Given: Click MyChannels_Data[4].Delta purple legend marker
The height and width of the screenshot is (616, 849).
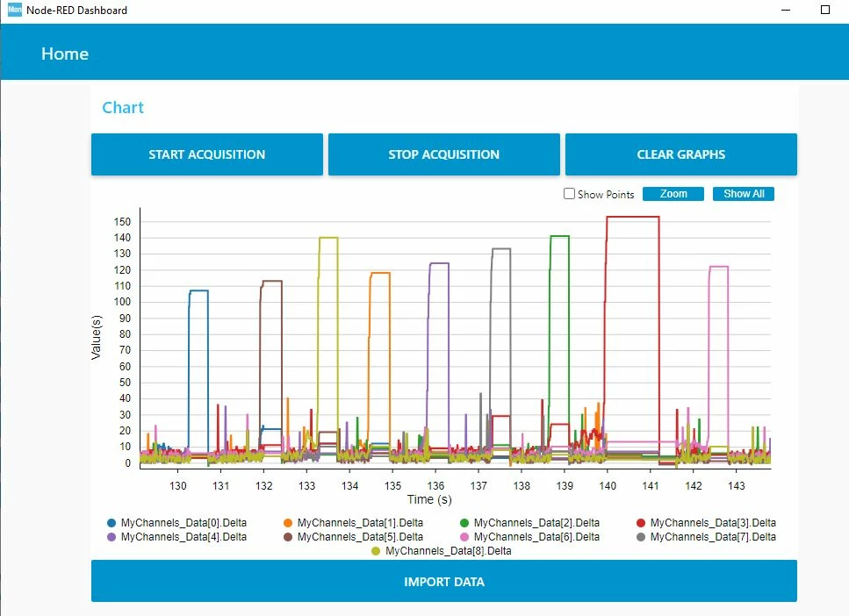Looking at the screenshot, I should coord(112,537).
